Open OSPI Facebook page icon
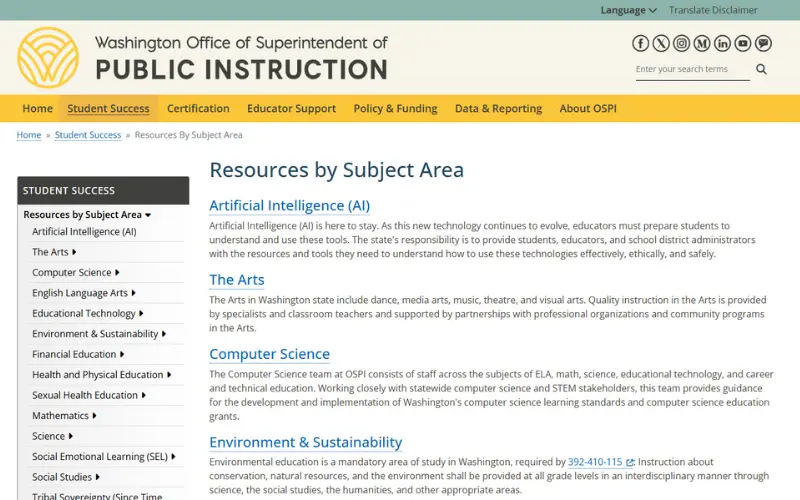 click(x=640, y=43)
